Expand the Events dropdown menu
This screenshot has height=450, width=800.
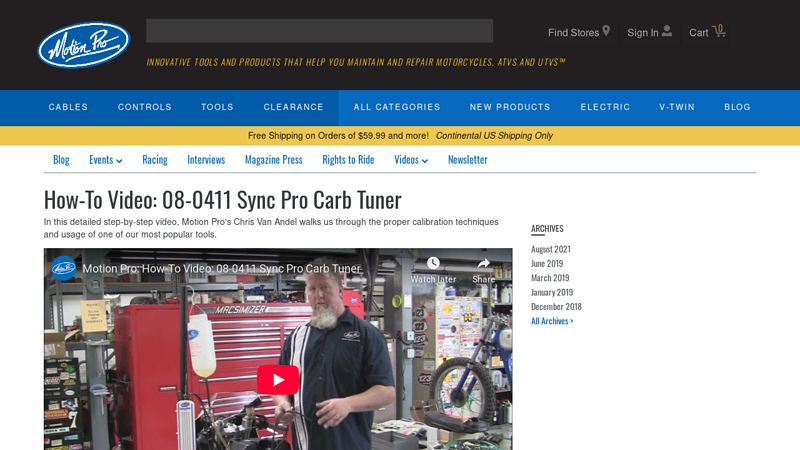click(x=105, y=160)
